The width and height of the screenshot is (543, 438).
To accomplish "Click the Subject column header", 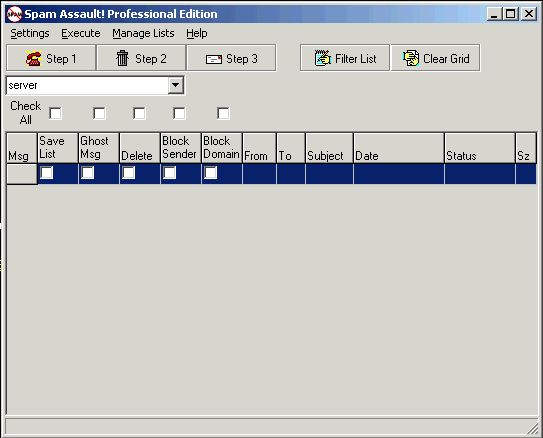I will 329,148.
